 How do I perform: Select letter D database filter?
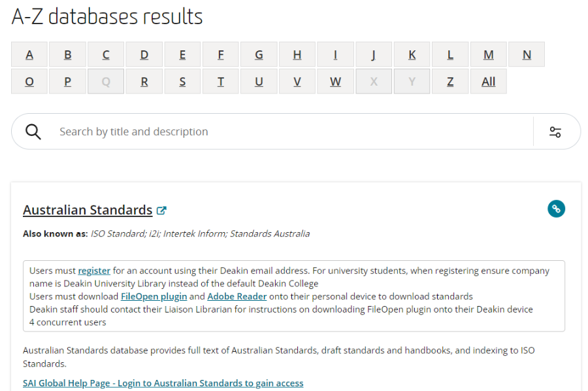144,55
